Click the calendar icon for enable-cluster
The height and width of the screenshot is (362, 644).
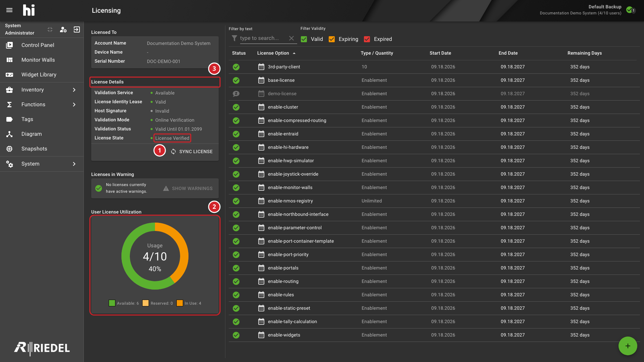click(261, 107)
